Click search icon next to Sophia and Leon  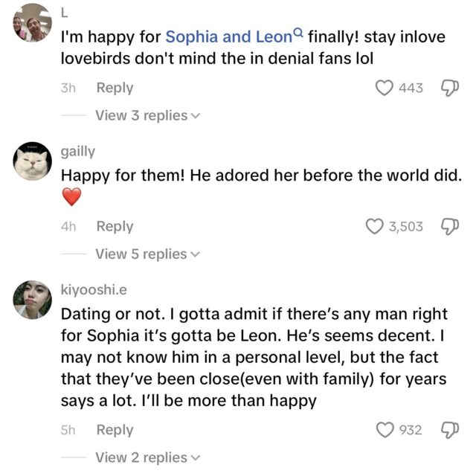tap(299, 33)
